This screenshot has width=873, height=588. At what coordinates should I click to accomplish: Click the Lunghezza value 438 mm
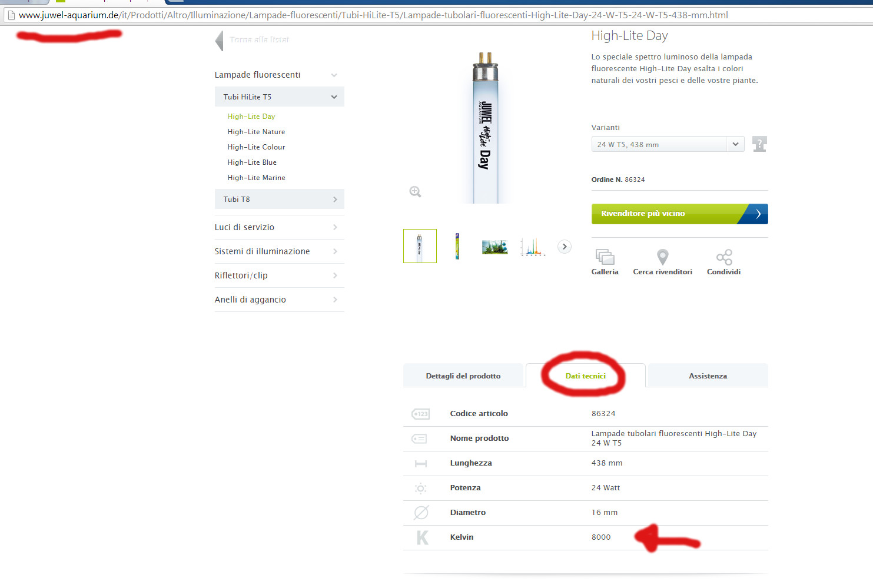(607, 463)
